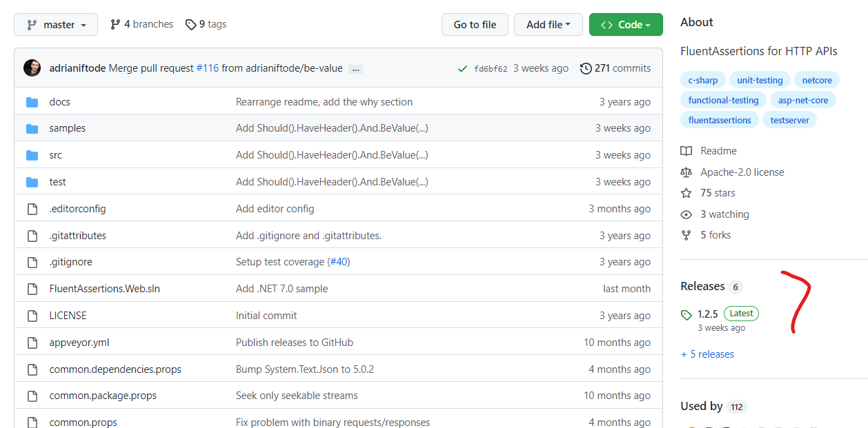The image size is (868, 428).
Task: Click the Go to file button
Action: coord(475,24)
